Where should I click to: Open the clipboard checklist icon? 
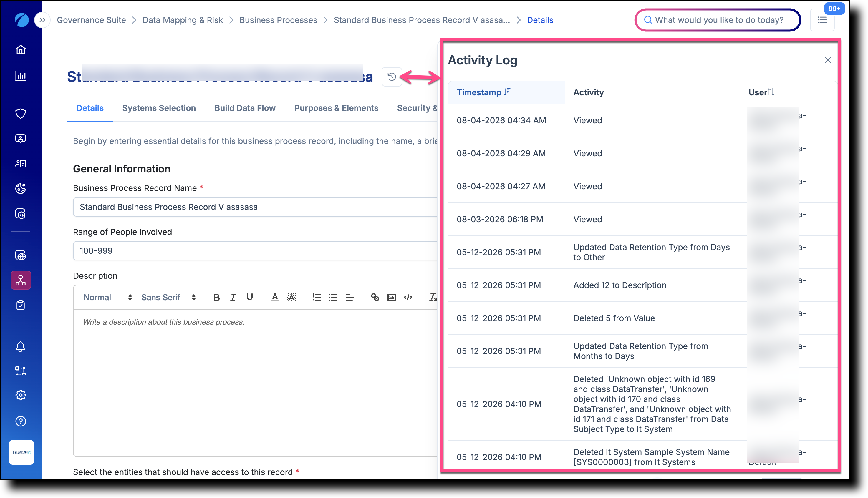(21, 305)
